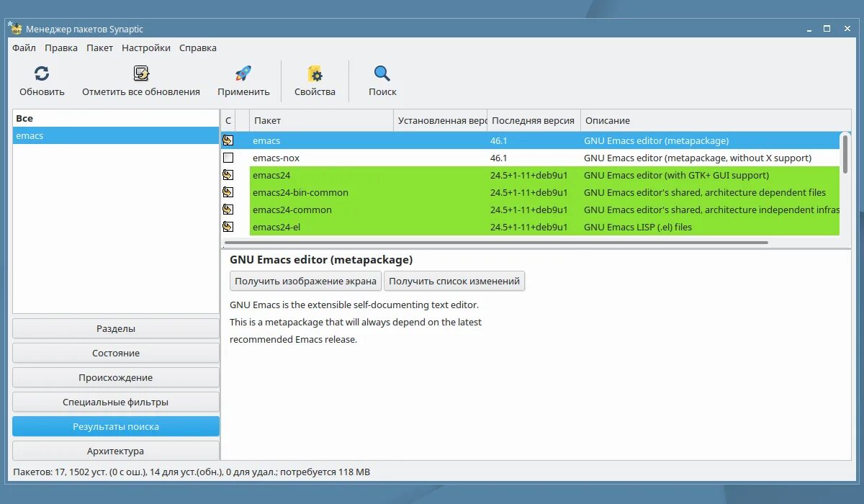Viewport: 864px width, 504px height.
Task: Click the Обновить reload icon
Action: (x=42, y=73)
